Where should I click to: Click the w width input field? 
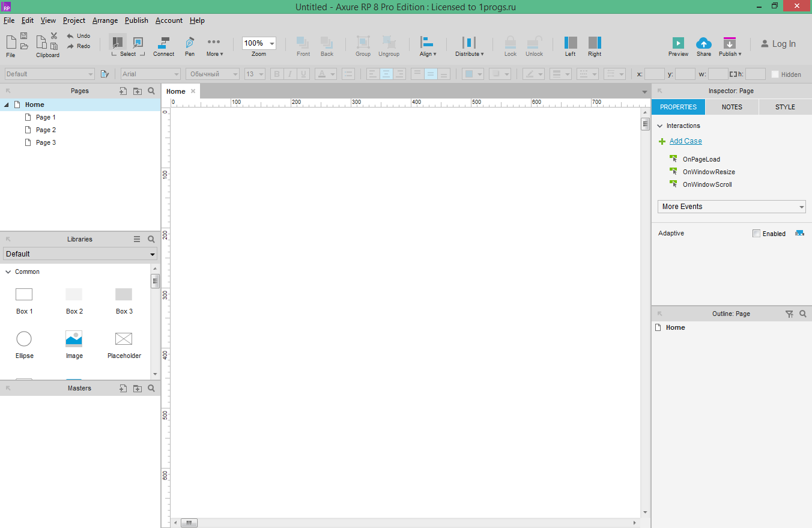(718, 74)
